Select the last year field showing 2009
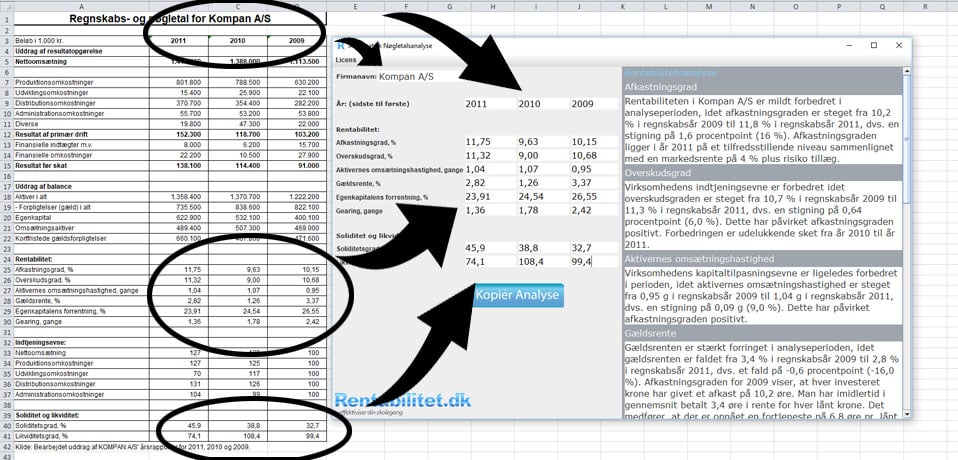Viewport: 958px width, 460px height. 592,104
